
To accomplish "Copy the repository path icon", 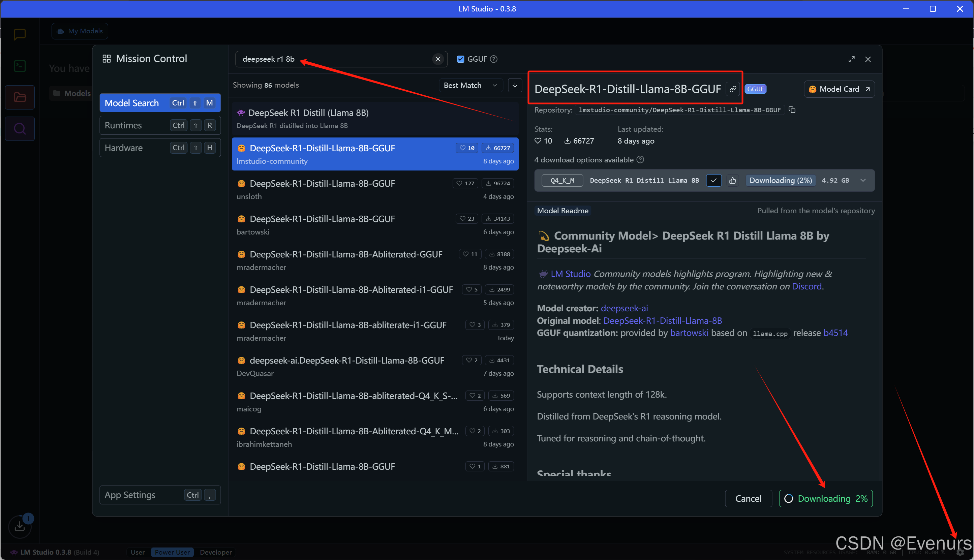I will pyautogui.click(x=792, y=110).
